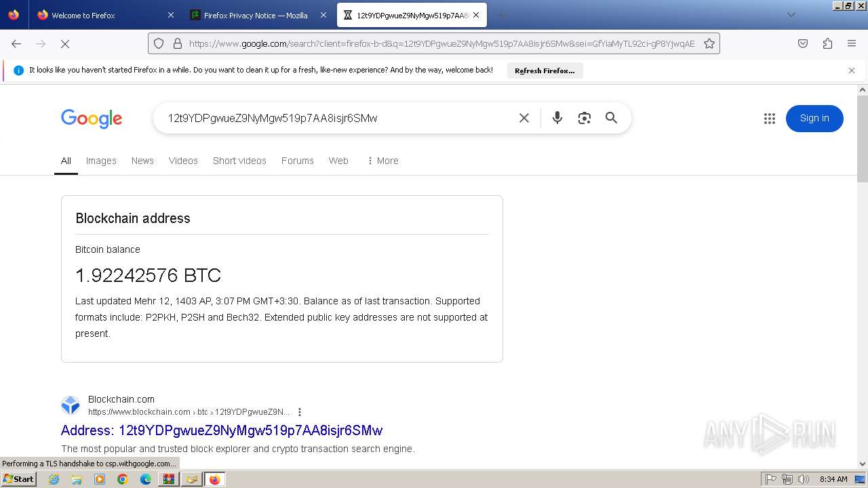Switch to Images results
This screenshot has height=488, width=868.
(x=101, y=161)
